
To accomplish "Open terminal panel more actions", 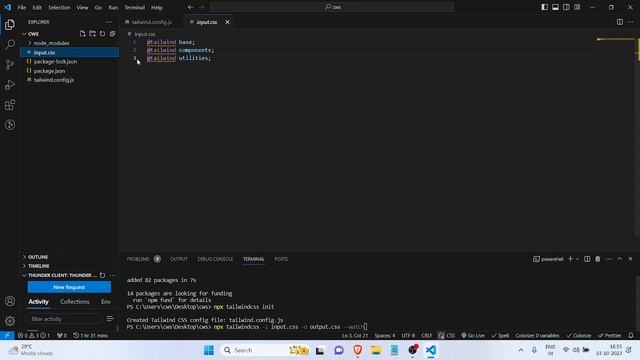I will [x=609, y=259].
